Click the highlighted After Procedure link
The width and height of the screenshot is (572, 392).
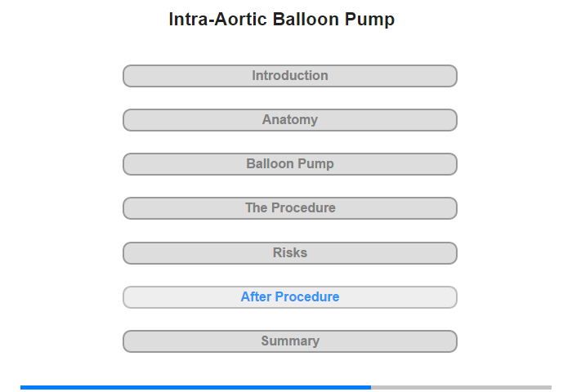pyautogui.click(x=289, y=297)
